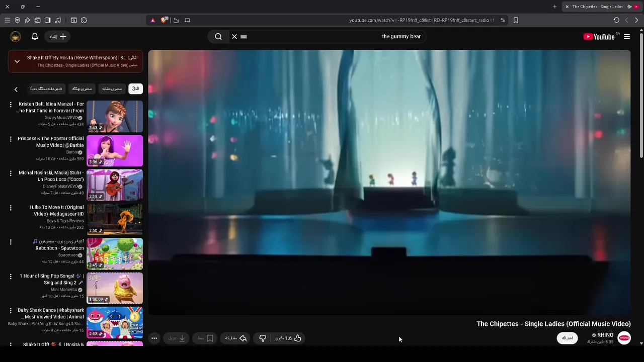Open more actions three-dot menu under video

pyautogui.click(x=154, y=338)
